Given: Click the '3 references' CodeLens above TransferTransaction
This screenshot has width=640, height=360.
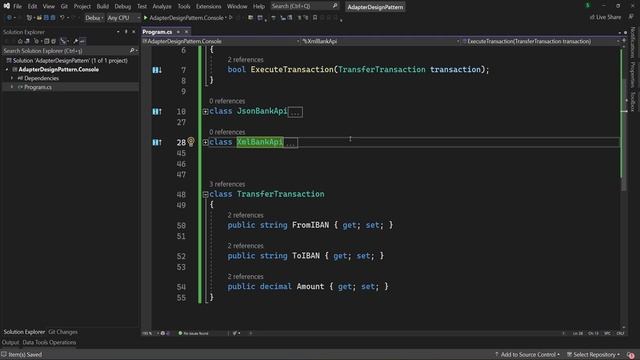Looking at the screenshot, I should [227, 184].
